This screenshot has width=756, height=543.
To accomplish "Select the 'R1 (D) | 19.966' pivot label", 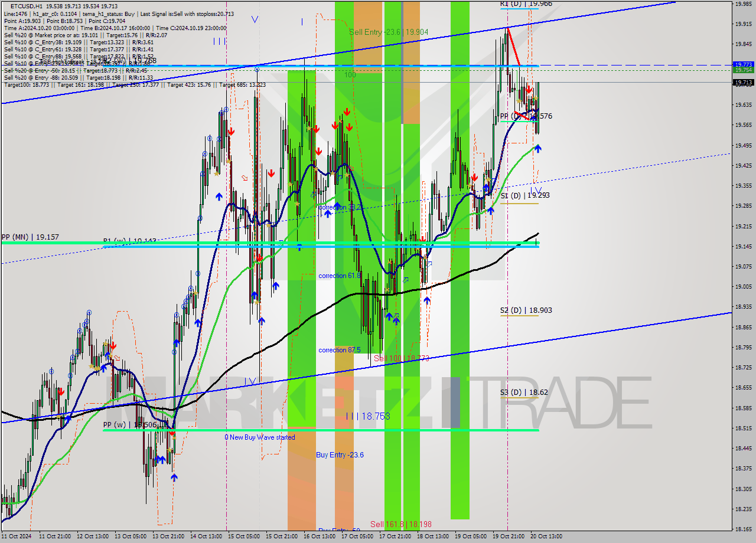I will point(526,4).
